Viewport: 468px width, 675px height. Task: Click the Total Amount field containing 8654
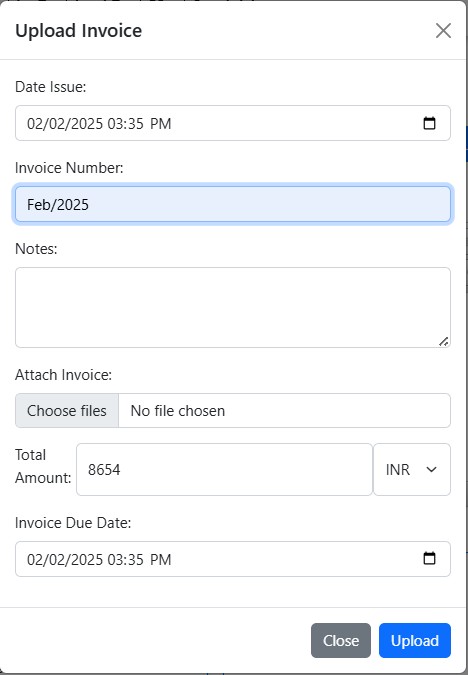[x=224, y=469]
